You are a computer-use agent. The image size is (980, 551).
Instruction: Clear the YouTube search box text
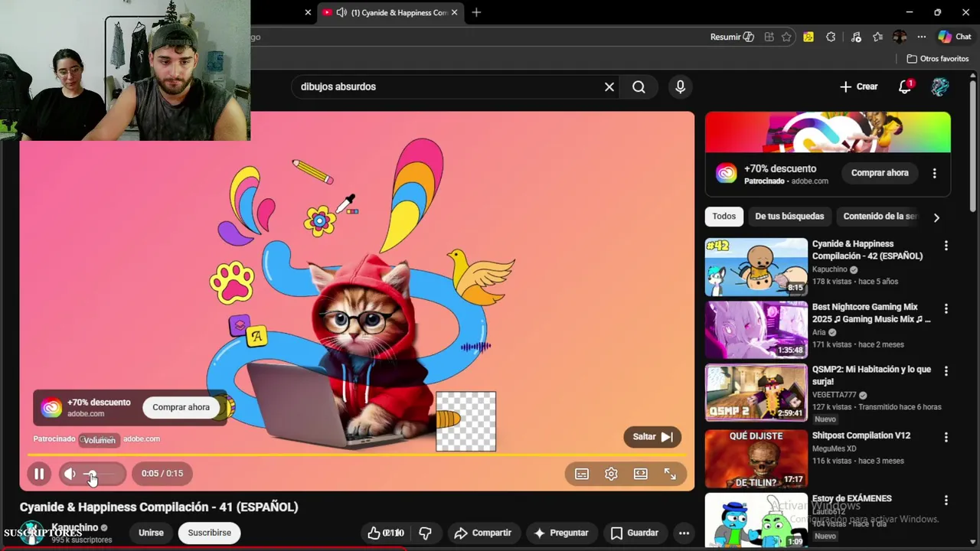pos(609,86)
